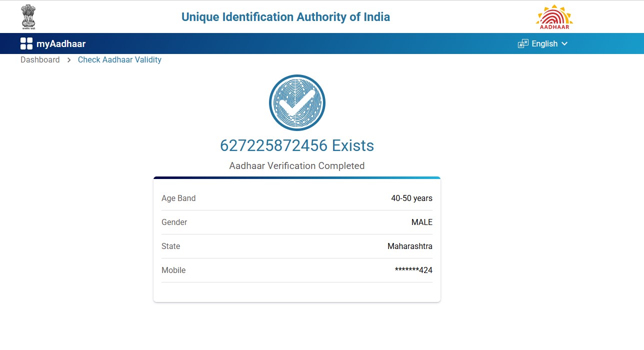The height and width of the screenshot is (350, 644).
Task: Select the Gender row label
Action: (x=174, y=222)
